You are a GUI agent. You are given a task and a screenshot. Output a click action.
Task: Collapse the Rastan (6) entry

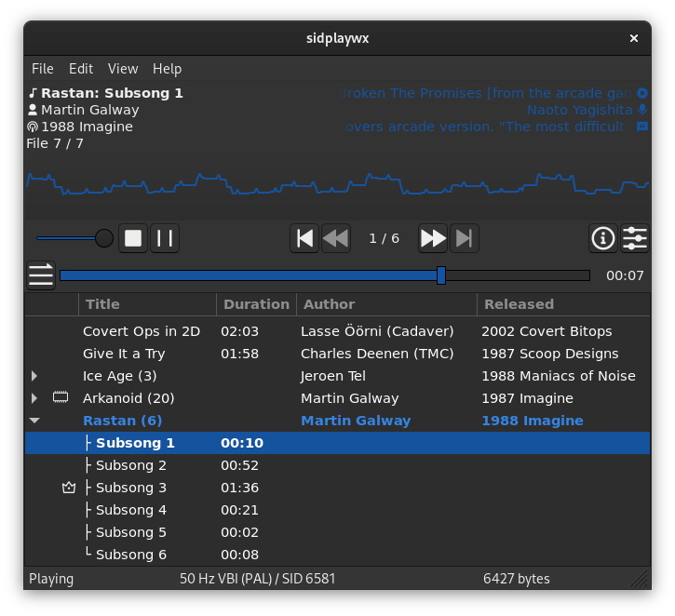[34, 421]
